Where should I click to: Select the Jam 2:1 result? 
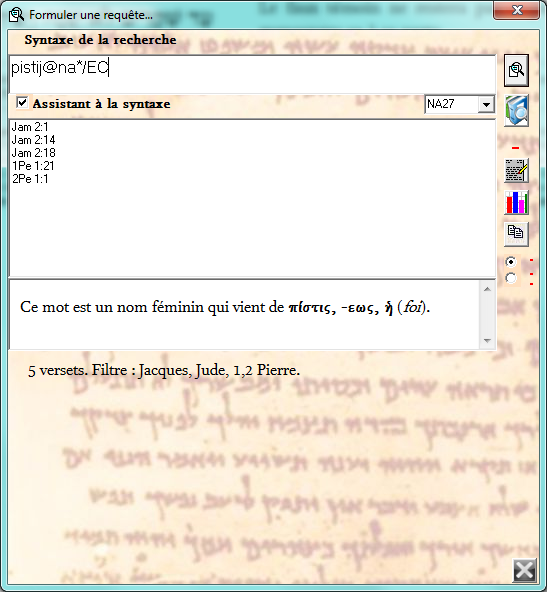[x=30, y=127]
